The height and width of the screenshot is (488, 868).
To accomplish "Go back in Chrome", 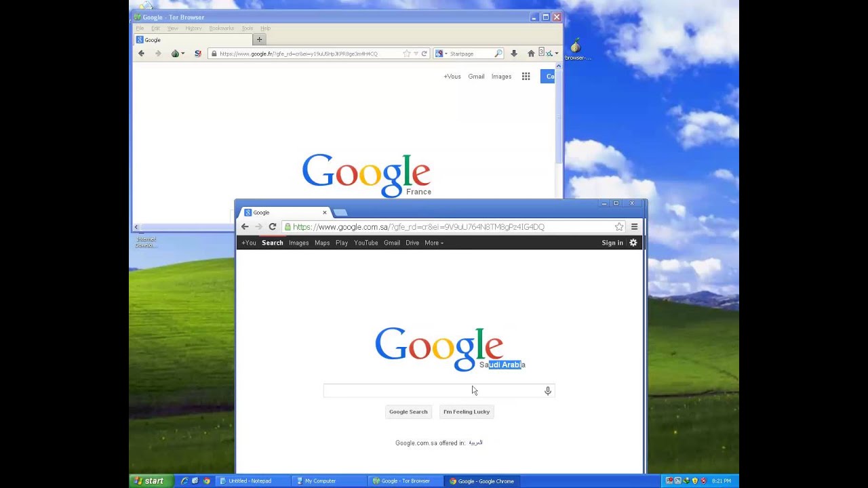I will [x=245, y=227].
